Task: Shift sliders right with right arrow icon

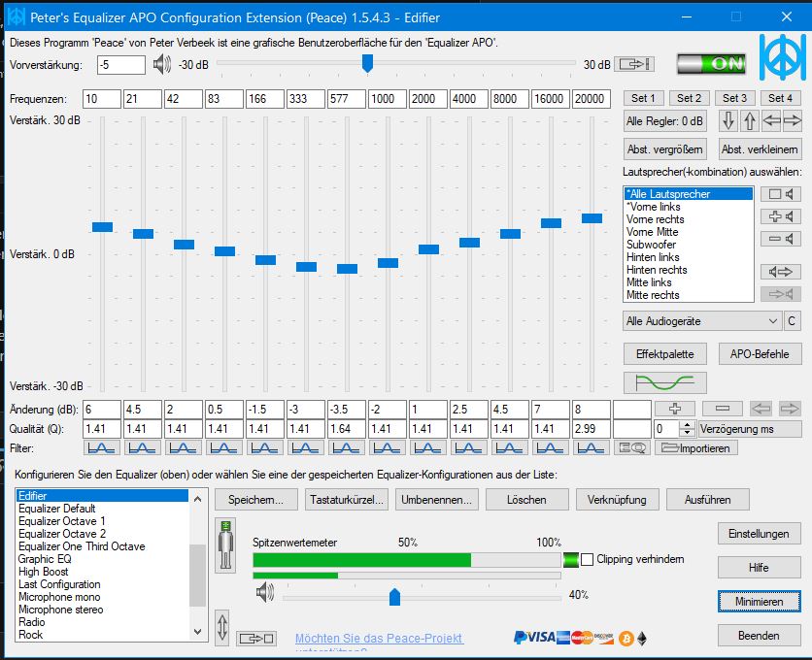Action: click(792, 121)
